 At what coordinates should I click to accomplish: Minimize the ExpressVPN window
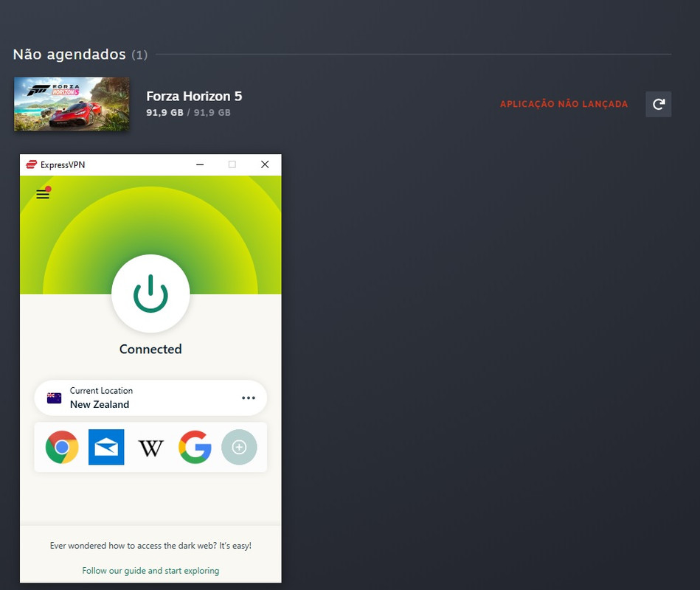pos(200,164)
